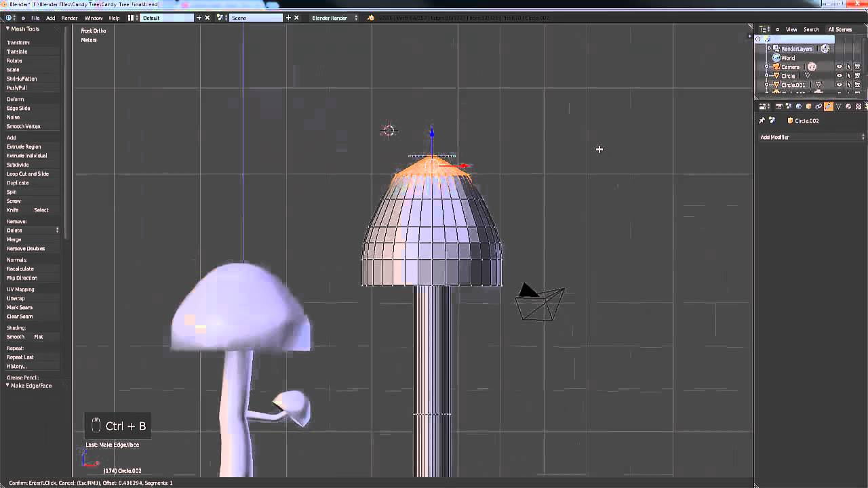The height and width of the screenshot is (488, 868).
Task: Open the Window menu
Action: [x=94, y=18]
